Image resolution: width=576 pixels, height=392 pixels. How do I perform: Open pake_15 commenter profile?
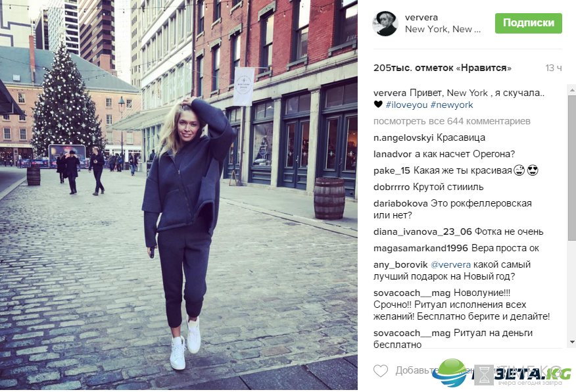pyautogui.click(x=392, y=170)
